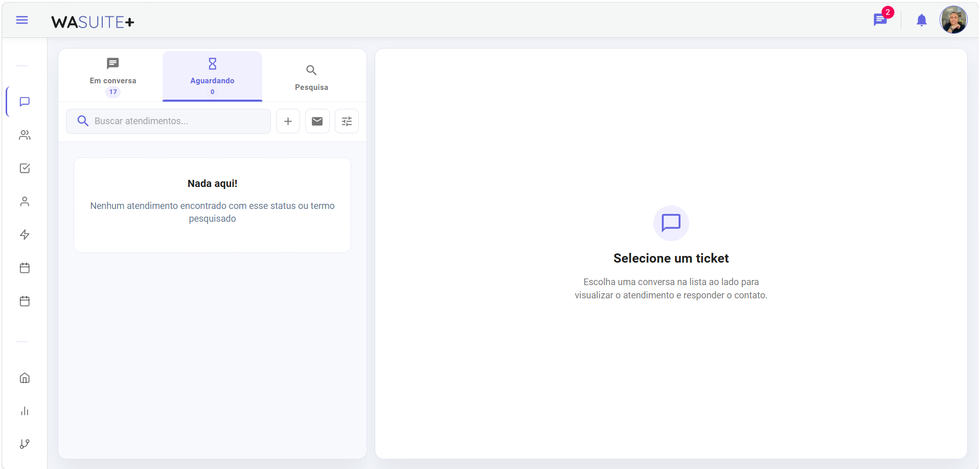Open the contacts group sidebar icon
This screenshot has height=469, width=980.
[x=25, y=135]
